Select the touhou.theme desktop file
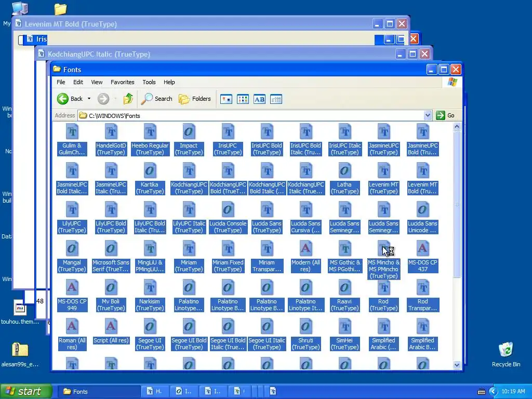The width and height of the screenshot is (532, 399). point(20,312)
